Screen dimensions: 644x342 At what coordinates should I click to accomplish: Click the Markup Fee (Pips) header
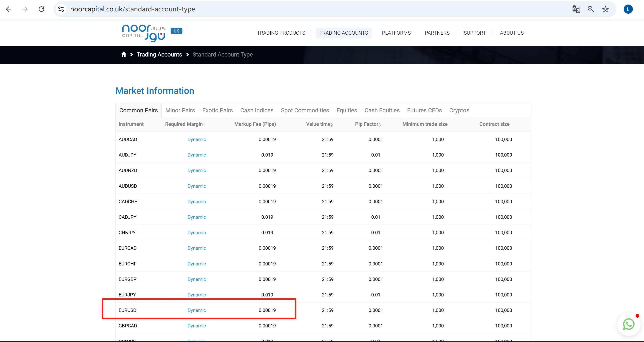pos(255,124)
